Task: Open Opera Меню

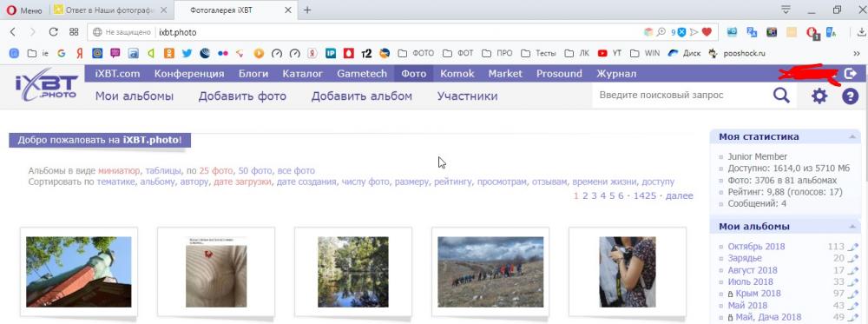Action: tap(23, 10)
